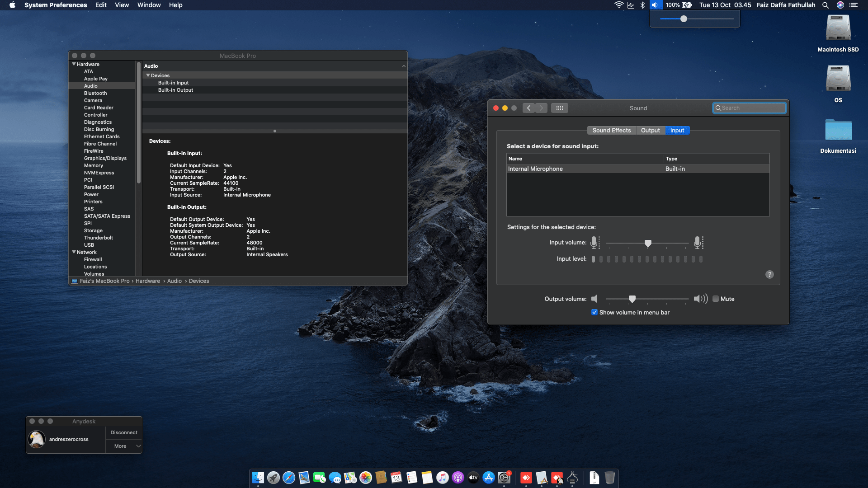
Task: Collapse the Hardware tree section
Action: click(x=74, y=64)
